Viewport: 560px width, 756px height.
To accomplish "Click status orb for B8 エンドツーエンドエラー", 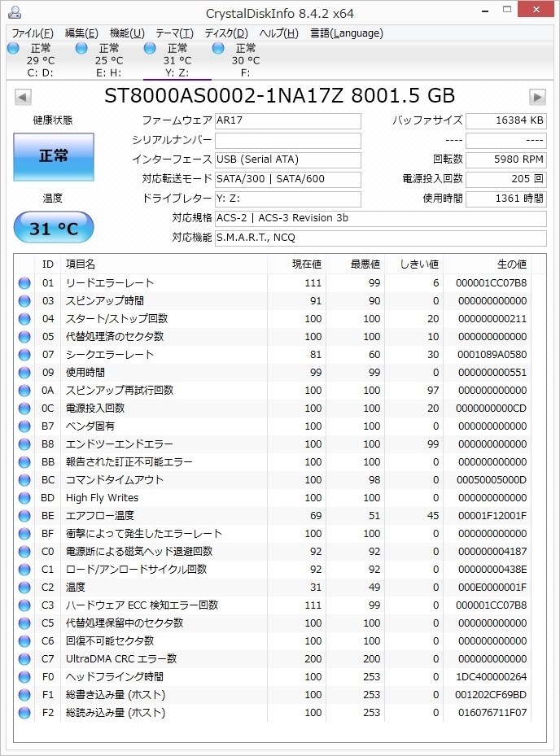I will [x=24, y=444].
